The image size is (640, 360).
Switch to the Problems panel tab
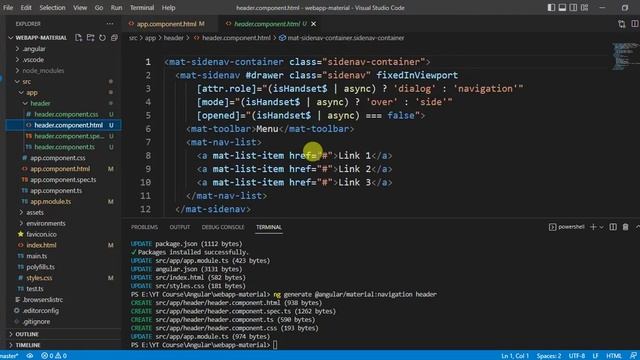coord(144,227)
